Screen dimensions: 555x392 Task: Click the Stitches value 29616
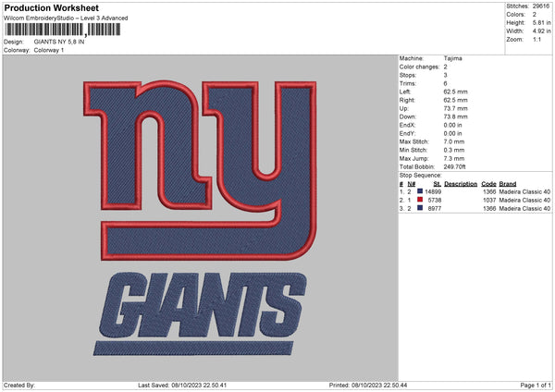point(541,6)
